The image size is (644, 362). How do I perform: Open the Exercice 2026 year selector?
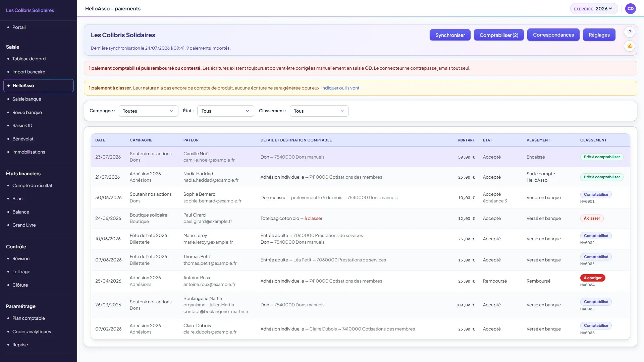coord(594,9)
